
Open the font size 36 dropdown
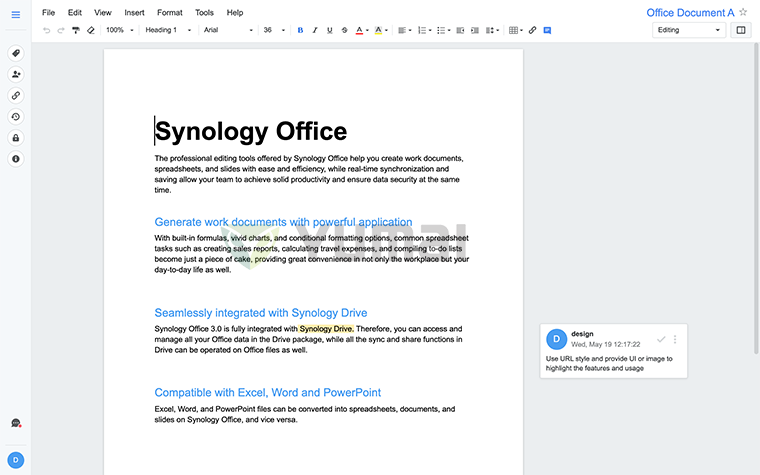coord(274,30)
